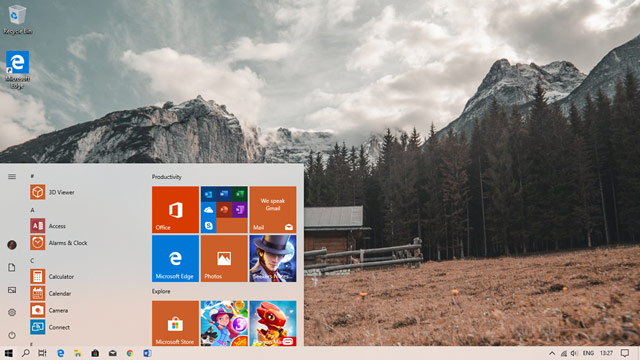Open Word from the taskbar
The image size is (640, 360).
147,353
